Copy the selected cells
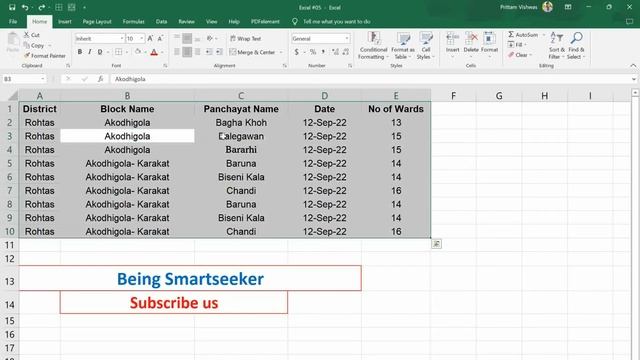Image resolution: width=640 pixels, height=360 pixels. click(x=34, y=46)
